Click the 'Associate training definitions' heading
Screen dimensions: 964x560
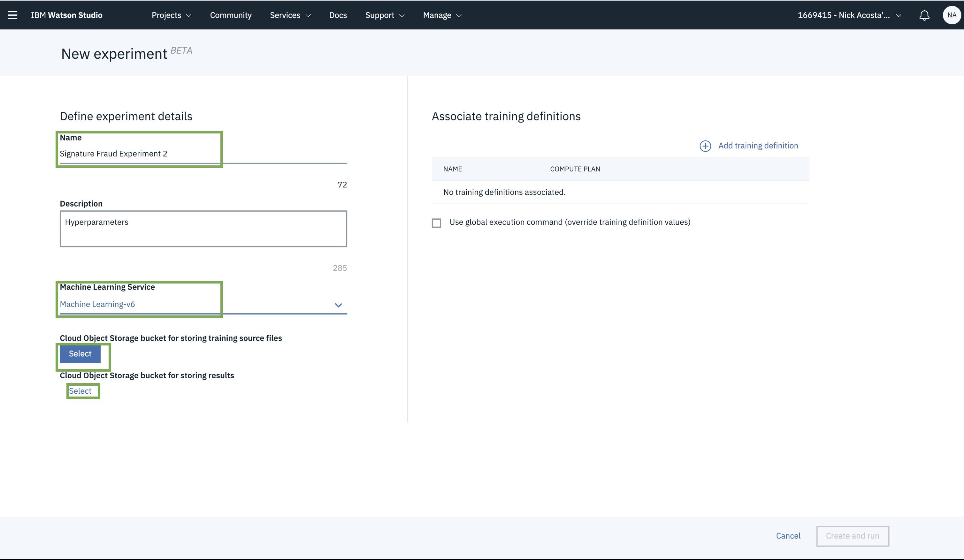coord(506,116)
